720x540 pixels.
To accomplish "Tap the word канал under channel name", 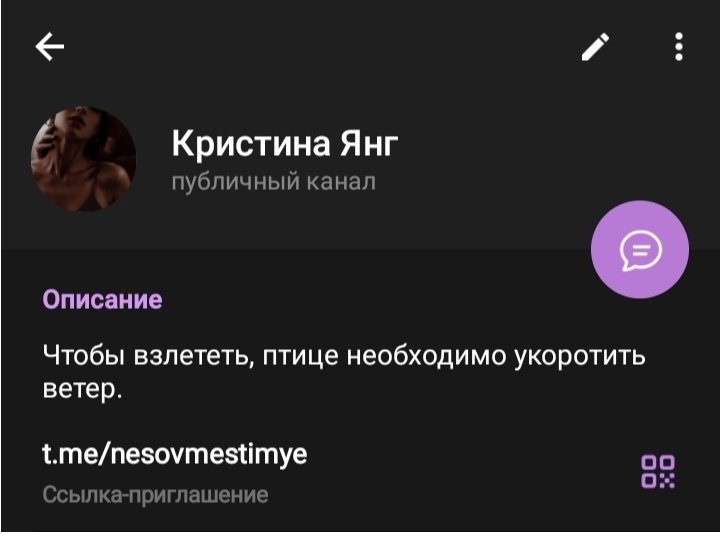I will coord(341,182).
